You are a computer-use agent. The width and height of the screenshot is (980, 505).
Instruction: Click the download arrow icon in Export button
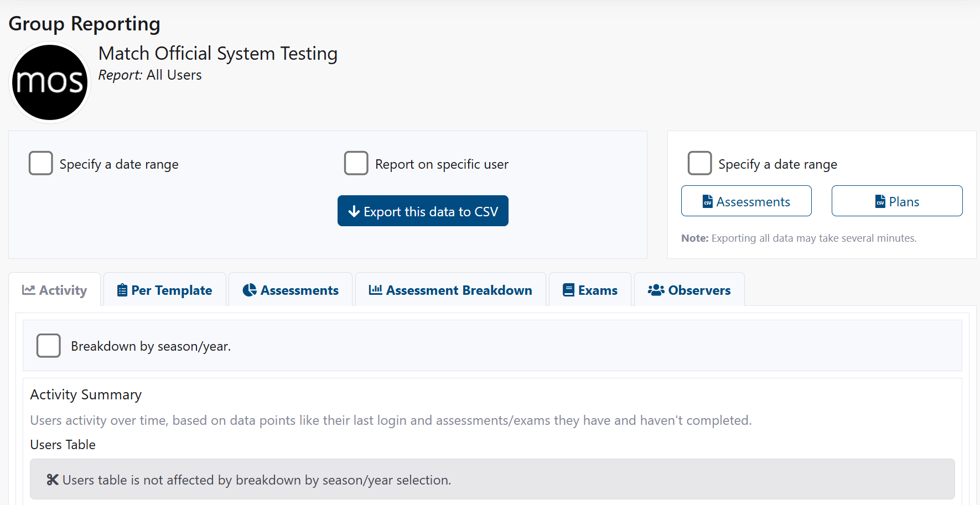354,211
